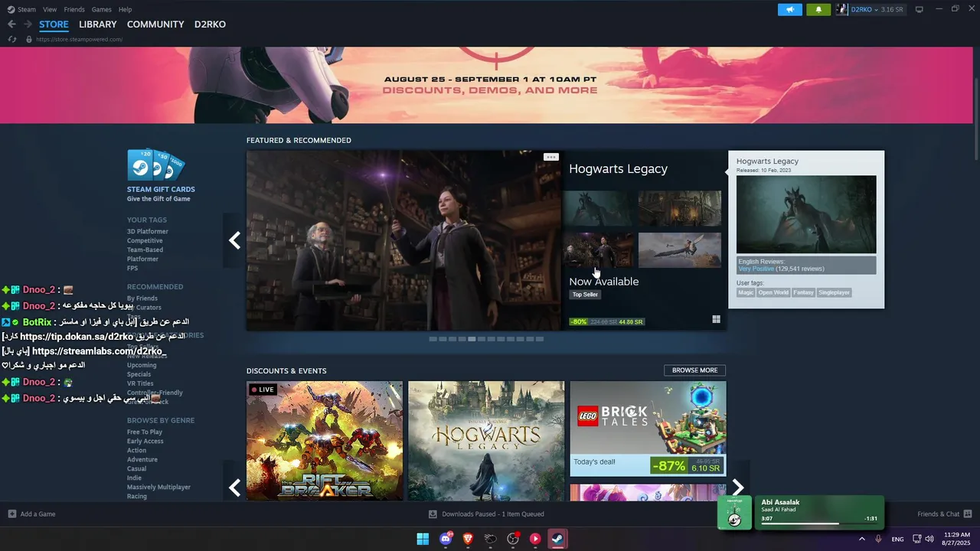Seek within the Abi Asaalak track progress bar

[x=819, y=524]
